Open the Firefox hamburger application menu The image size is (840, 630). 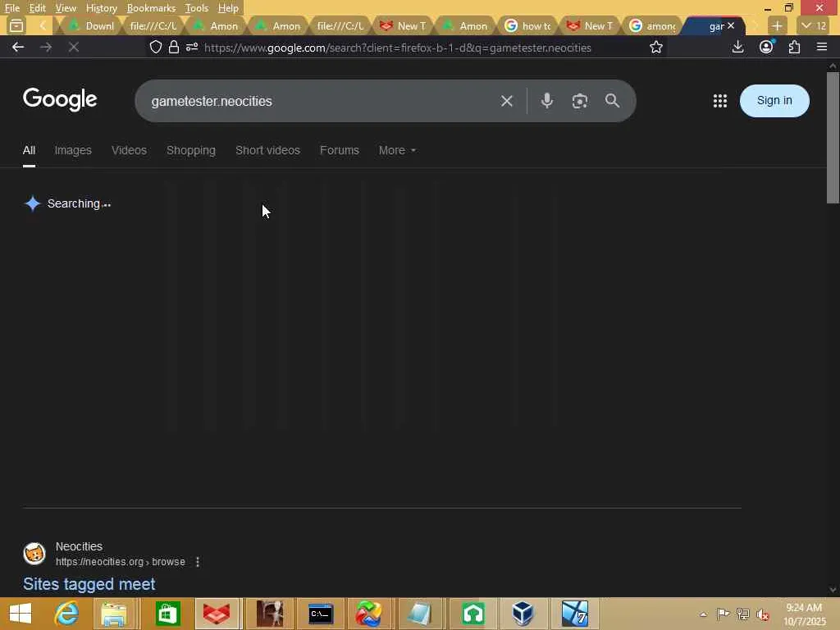pos(822,47)
